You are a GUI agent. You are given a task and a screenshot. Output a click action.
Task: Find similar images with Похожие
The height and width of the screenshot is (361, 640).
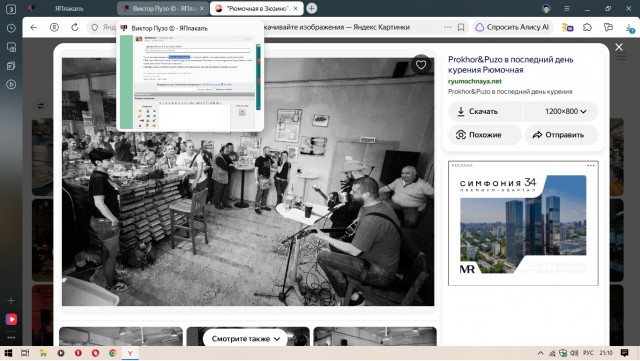pyautogui.click(x=484, y=135)
